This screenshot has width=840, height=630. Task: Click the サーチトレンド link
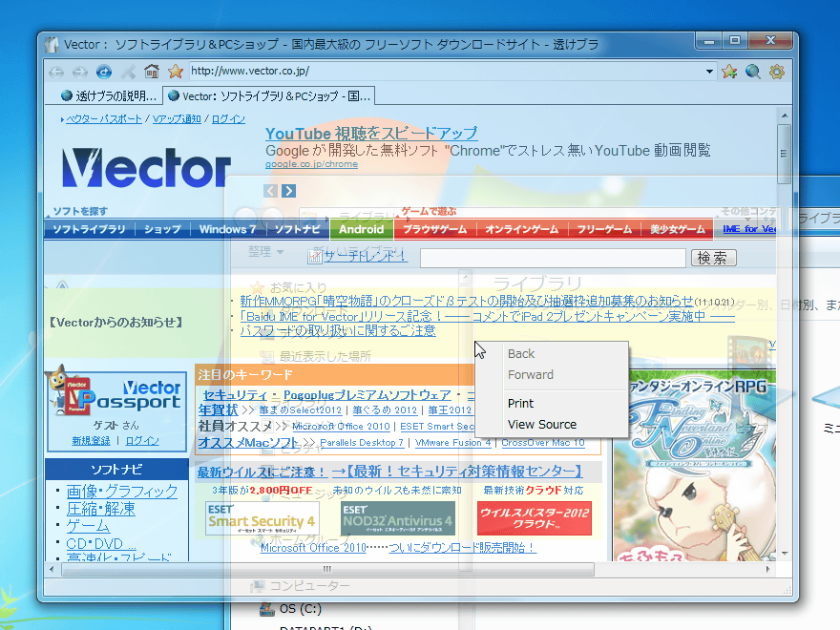pos(366,256)
